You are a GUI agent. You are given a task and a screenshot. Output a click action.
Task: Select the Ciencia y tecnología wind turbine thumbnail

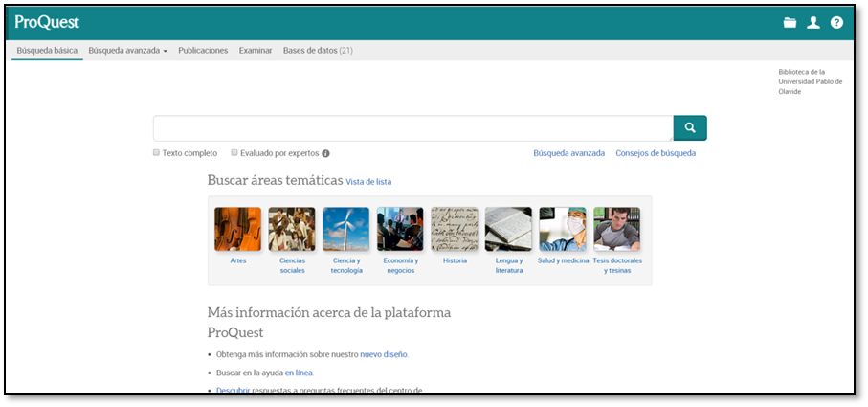point(346,229)
